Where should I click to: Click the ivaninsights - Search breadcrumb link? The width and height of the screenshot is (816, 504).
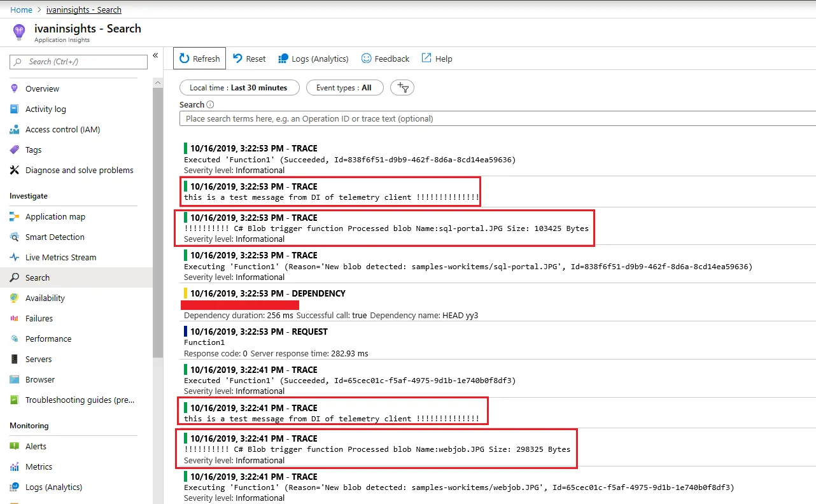click(x=84, y=10)
